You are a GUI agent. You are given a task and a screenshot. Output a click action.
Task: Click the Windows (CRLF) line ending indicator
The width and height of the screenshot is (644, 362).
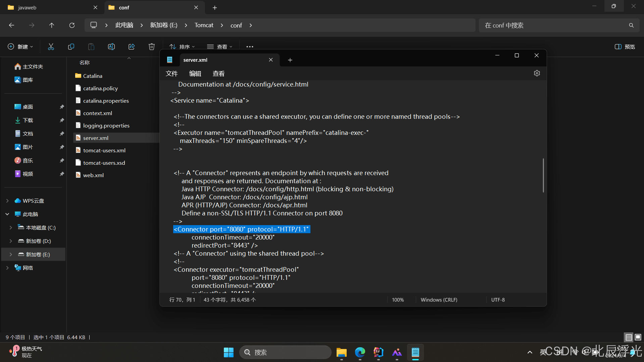(439, 300)
